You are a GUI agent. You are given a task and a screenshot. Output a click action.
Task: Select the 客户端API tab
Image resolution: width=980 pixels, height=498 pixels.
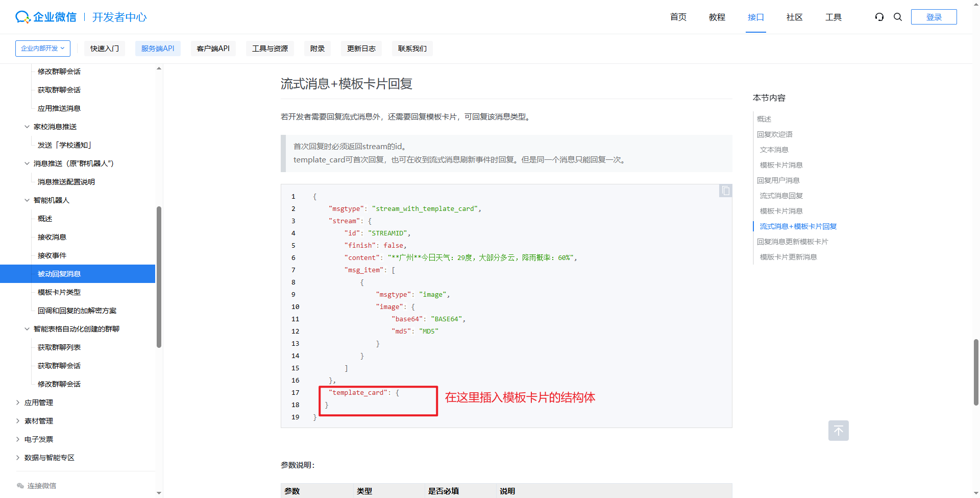click(213, 49)
